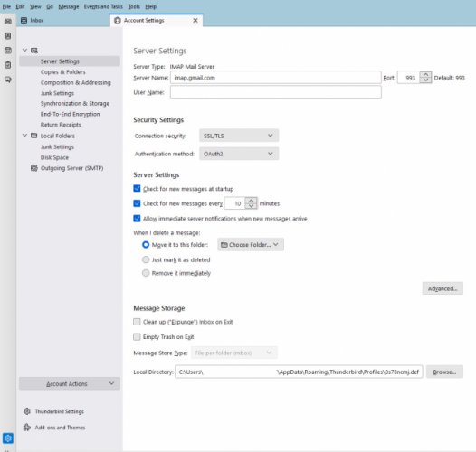Select Server Settings in tree
The image size is (476, 452).
[70, 61]
